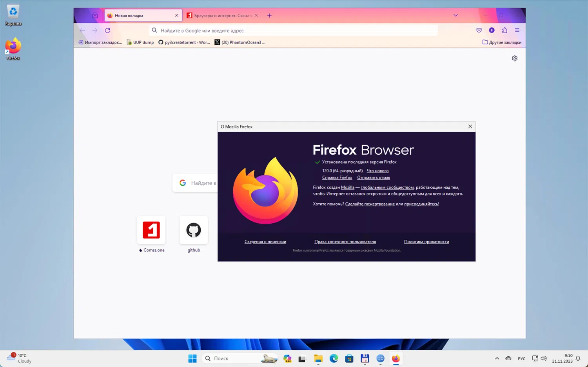Open the Firefox account menu
Image resolution: width=588 pixels, height=367 pixels.
coord(492,30)
